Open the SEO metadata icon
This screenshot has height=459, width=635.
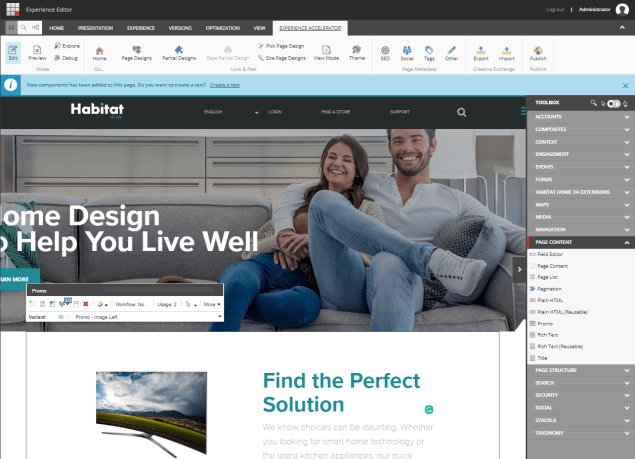coord(385,51)
